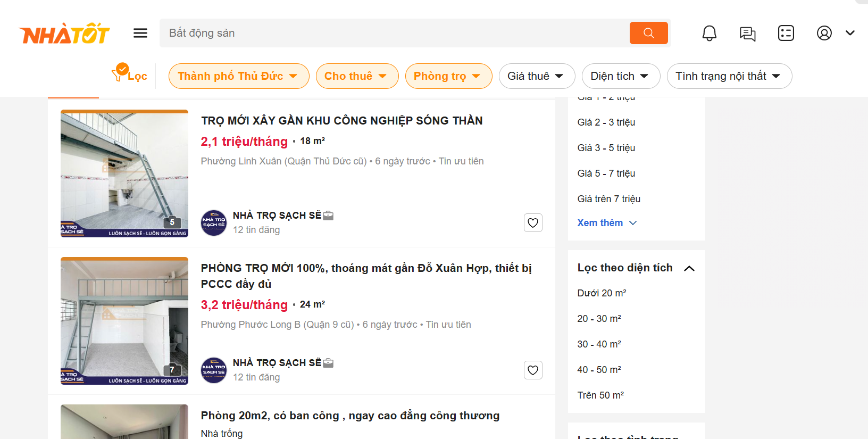Filter by Trên 50 m²

click(601, 395)
